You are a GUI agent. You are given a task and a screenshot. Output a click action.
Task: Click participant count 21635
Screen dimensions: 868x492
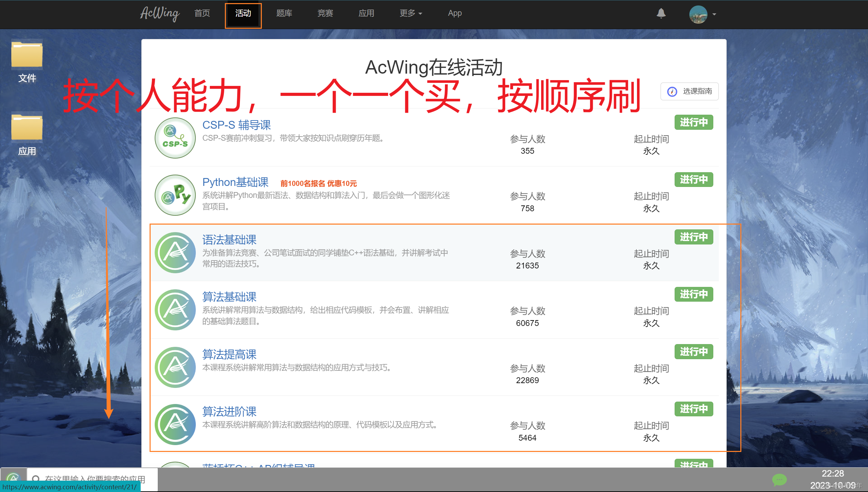527,266
